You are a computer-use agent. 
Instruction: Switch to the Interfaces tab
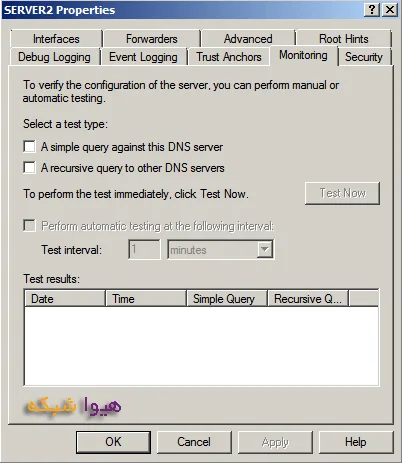click(x=56, y=39)
